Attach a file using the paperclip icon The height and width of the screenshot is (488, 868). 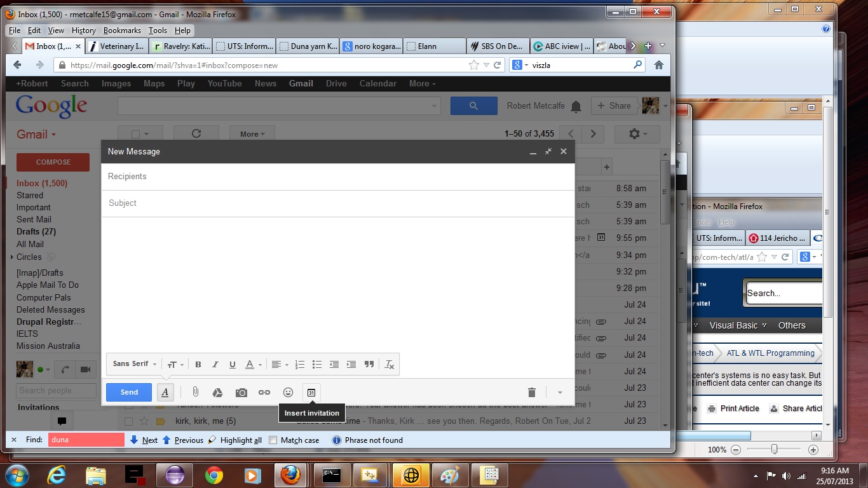[x=196, y=392]
